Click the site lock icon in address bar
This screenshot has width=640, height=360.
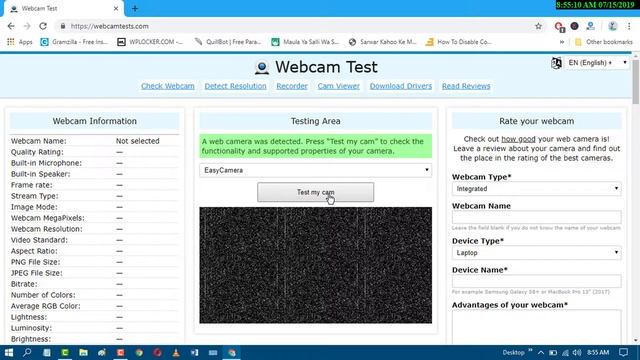(x=62, y=26)
